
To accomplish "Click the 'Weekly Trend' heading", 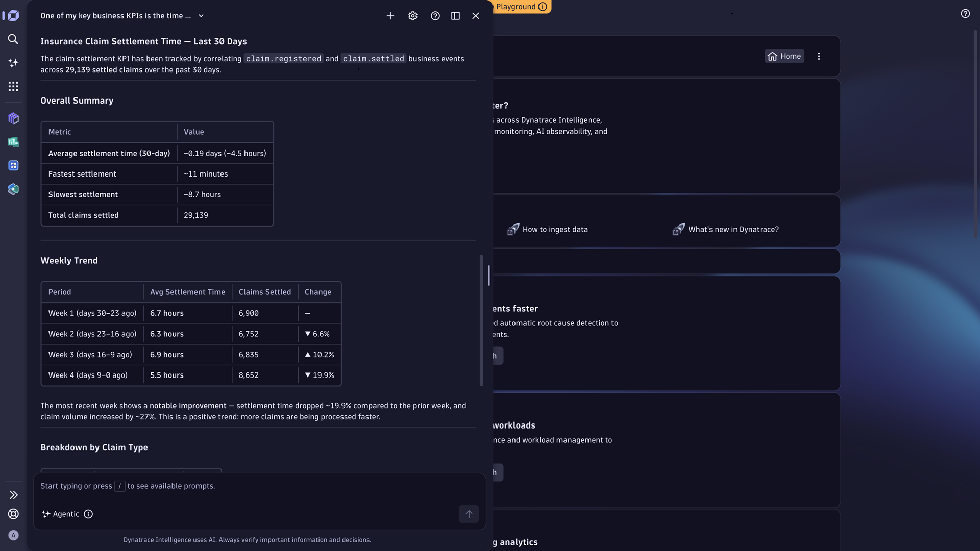I will click(x=69, y=261).
